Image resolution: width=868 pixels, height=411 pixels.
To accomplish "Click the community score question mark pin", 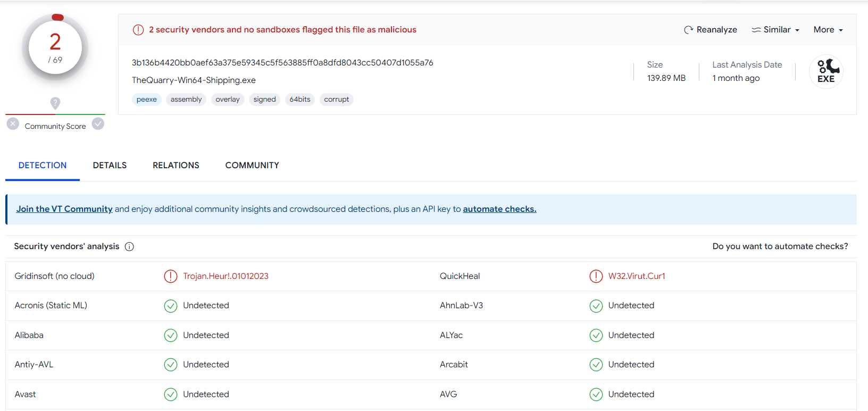I will click(55, 103).
